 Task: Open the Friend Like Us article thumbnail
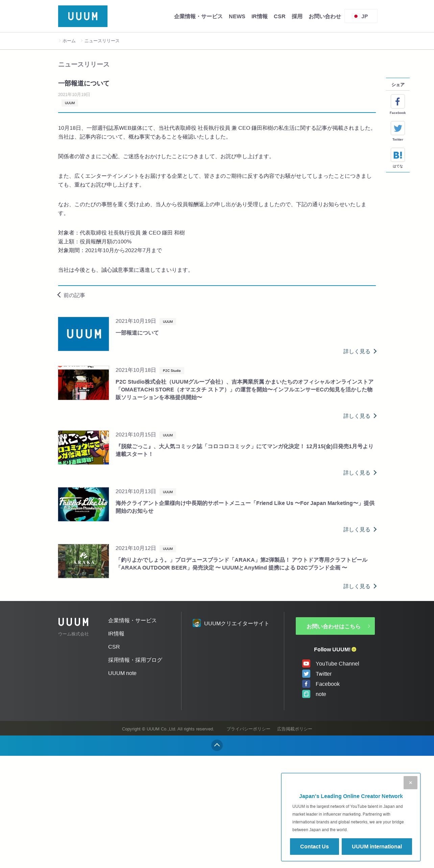coord(83,504)
